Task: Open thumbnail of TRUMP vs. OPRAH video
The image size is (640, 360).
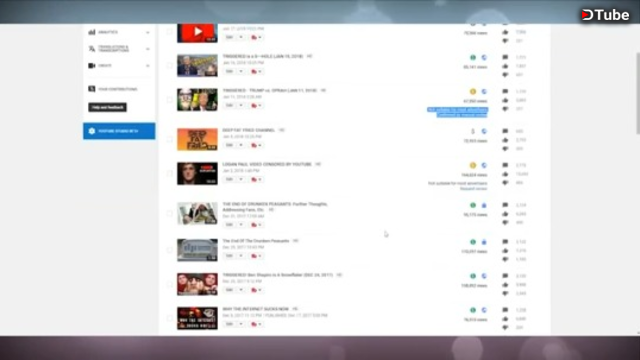Action: coord(197,100)
